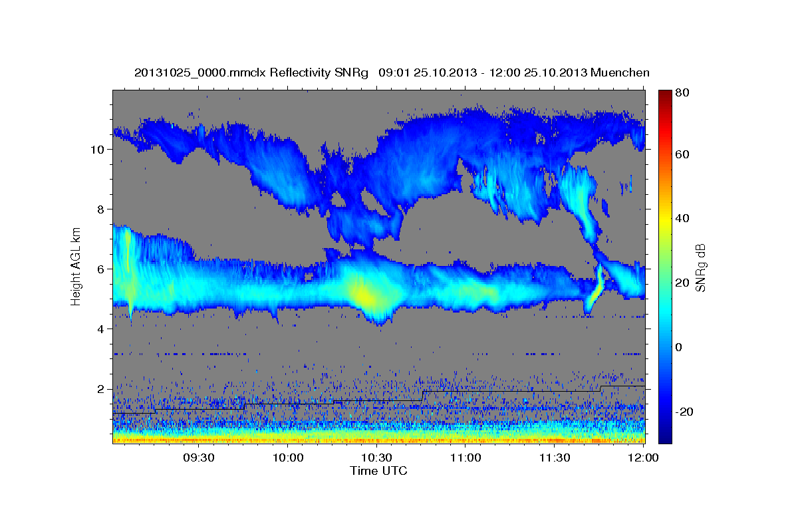Click the 11:00 time tick label

(465, 458)
